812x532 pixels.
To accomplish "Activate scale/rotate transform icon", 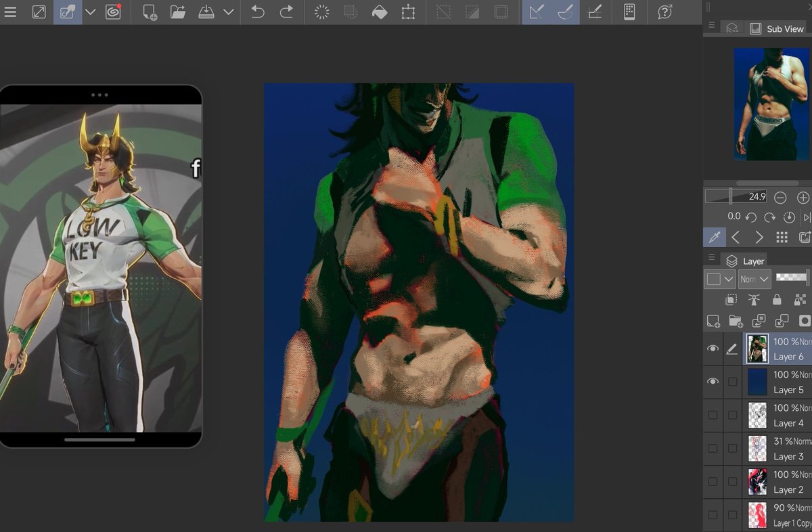I will pyautogui.click(x=408, y=12).
